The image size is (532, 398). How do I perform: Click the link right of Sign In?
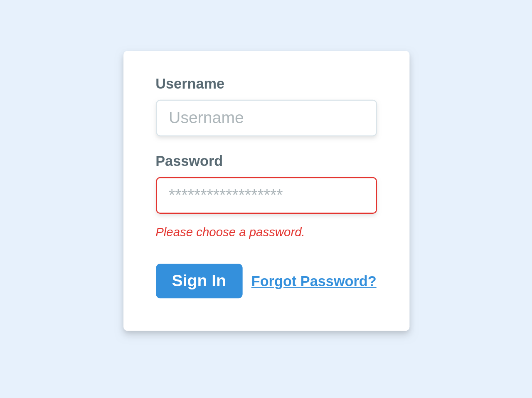(314, 281)
